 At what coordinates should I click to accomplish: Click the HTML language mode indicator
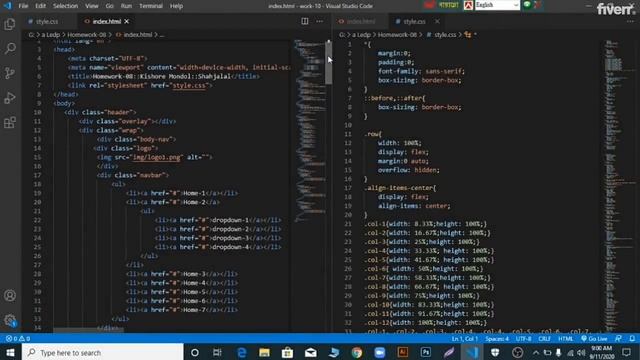(566, 339)
